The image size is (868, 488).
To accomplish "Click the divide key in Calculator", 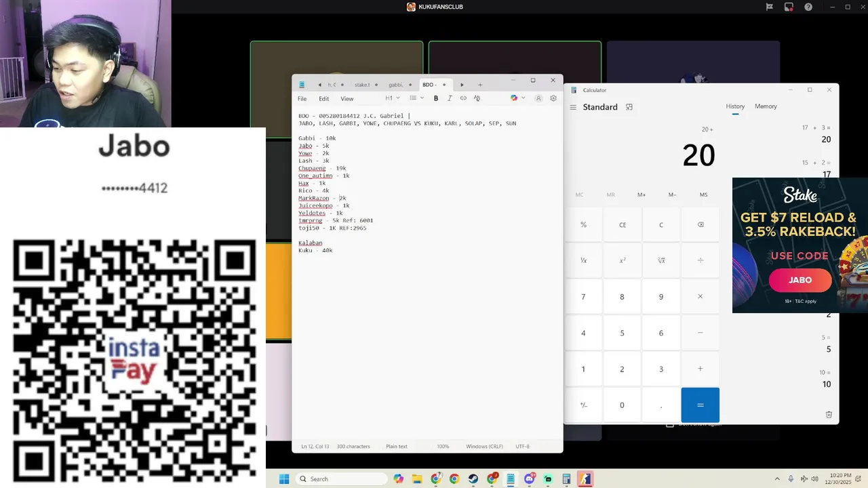I will (x=701, y=260).
